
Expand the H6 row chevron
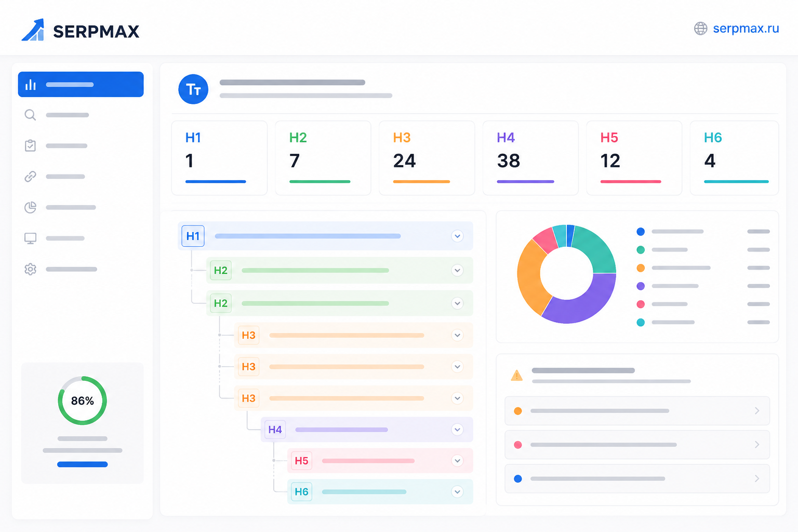(x=457, y=491)
